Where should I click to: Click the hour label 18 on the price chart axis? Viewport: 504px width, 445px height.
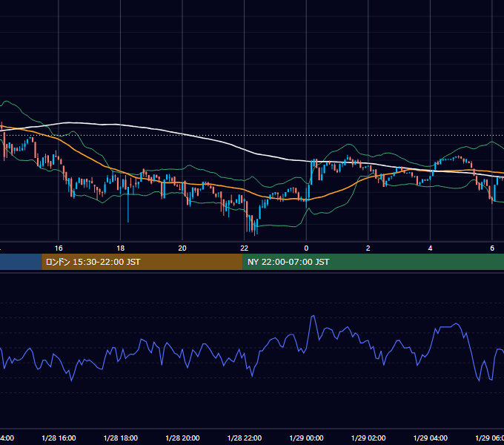point(121,248)
